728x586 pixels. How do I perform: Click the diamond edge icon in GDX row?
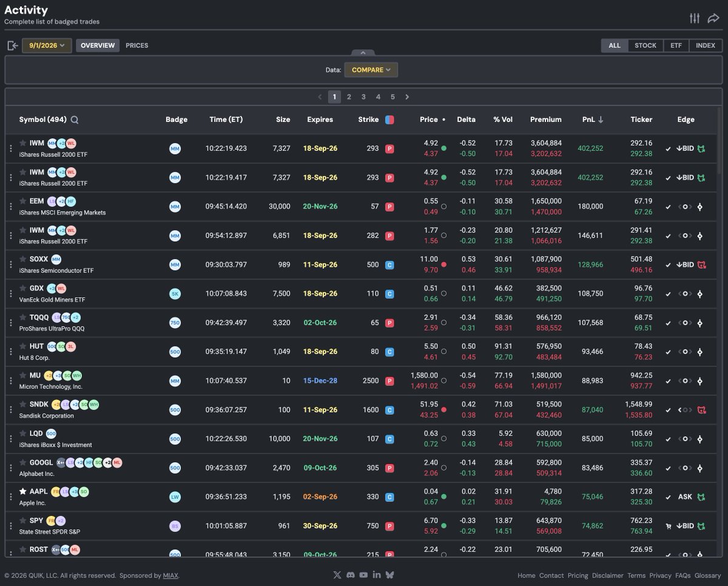click(x=699, y=294)
